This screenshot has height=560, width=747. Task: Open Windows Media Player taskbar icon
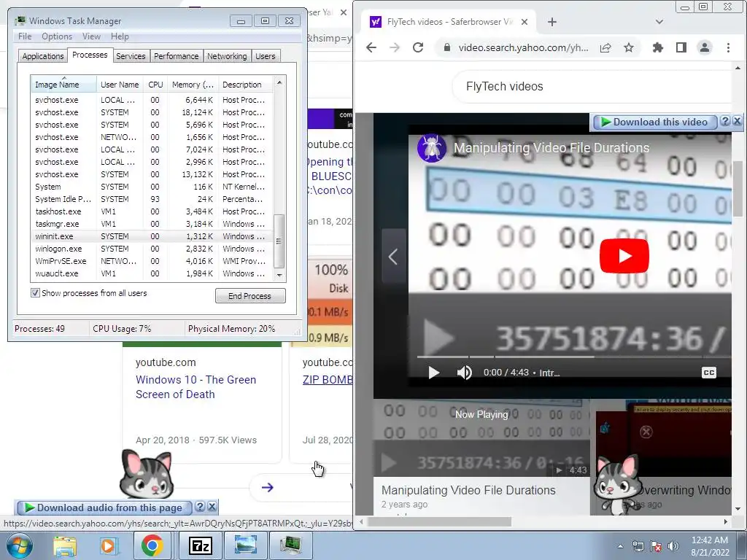click(108, 545)
